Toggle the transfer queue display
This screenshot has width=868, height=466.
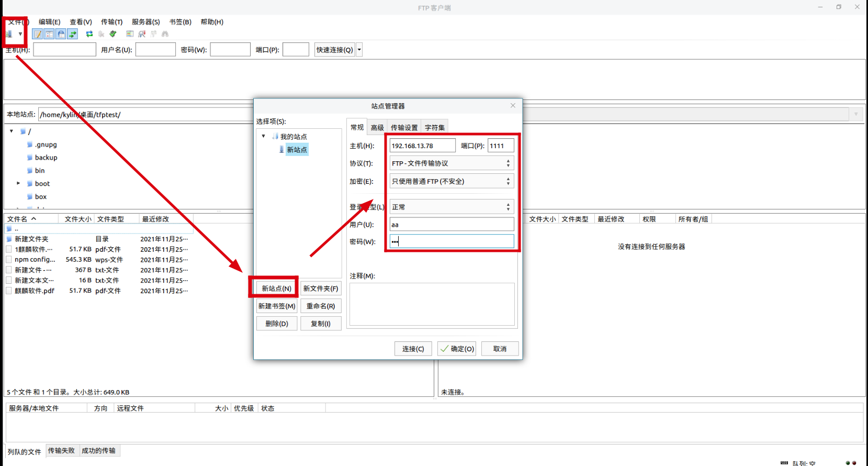pyautogui.click(x=73, y=34)
